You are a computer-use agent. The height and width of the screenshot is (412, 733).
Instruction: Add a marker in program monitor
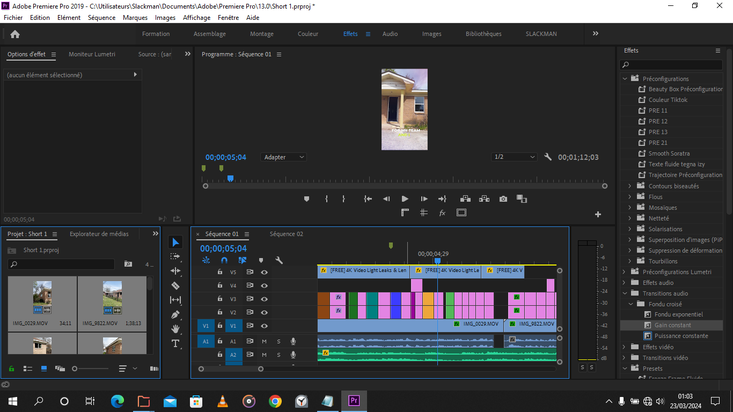point(307,199)
